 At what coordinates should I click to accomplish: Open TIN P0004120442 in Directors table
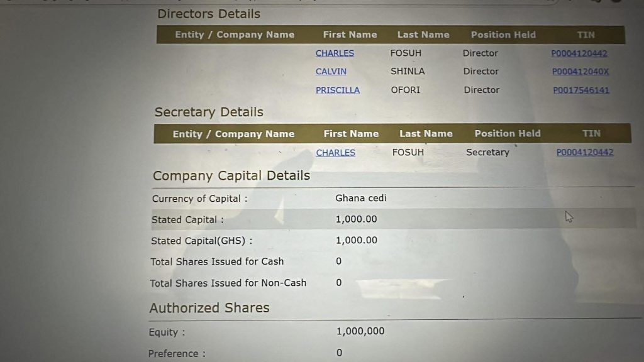(x=579, y=53)
